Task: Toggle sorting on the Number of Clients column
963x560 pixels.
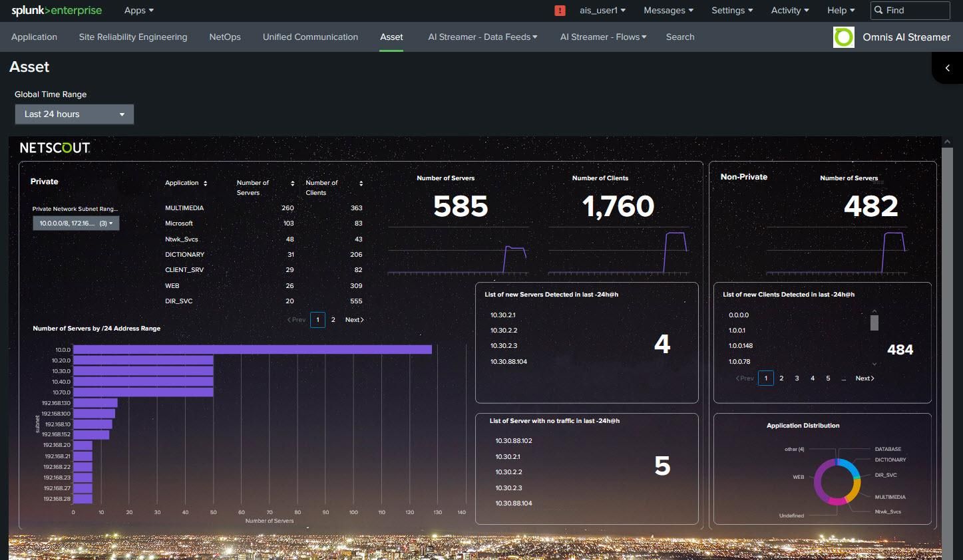Action: [x=360, y=183]
